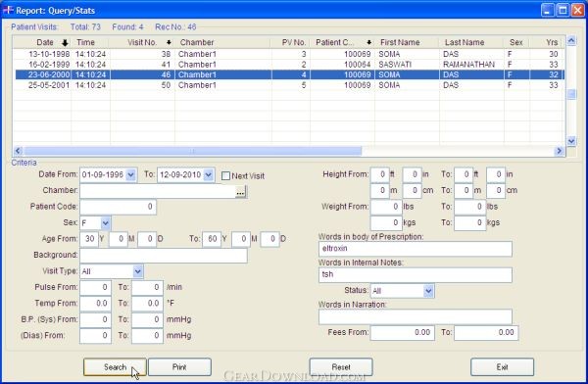Reset all search criteria

341,366
